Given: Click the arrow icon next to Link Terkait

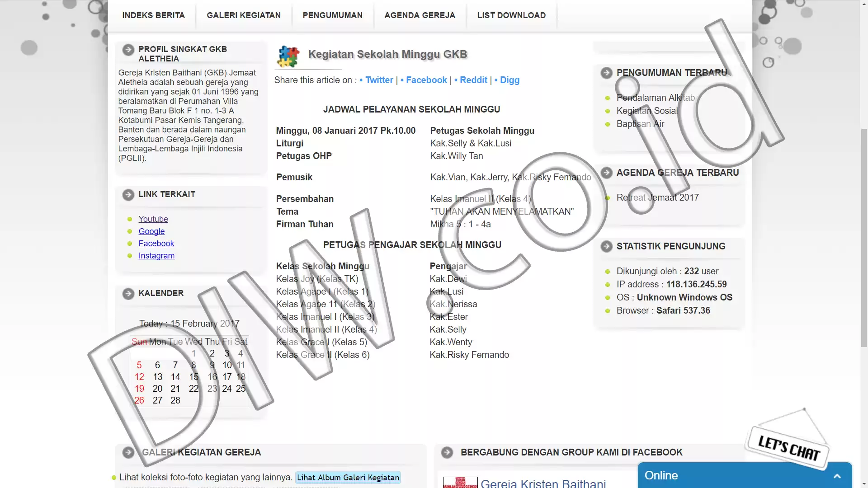Looking at the screenshot, I should tap(128, 195).
